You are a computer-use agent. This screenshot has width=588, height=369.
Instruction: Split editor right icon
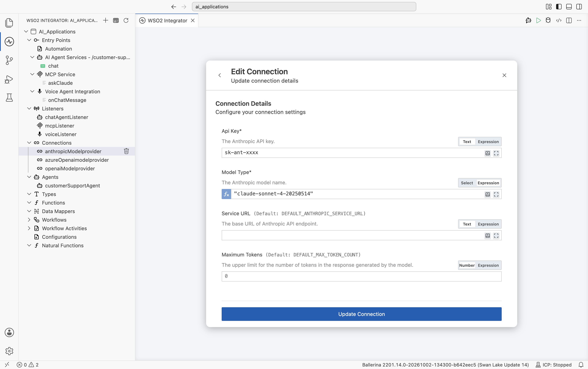coord(569,20)
